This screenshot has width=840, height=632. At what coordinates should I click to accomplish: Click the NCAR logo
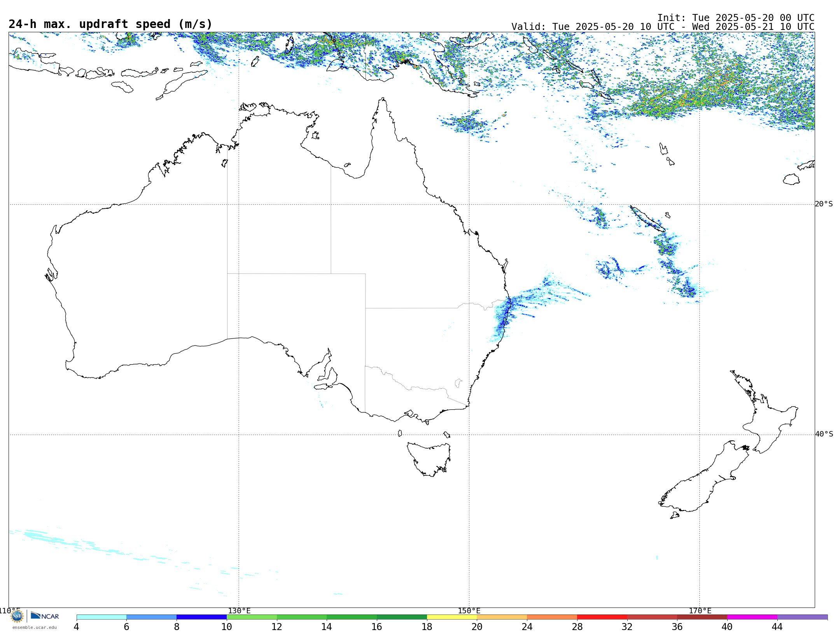(45, 616)
